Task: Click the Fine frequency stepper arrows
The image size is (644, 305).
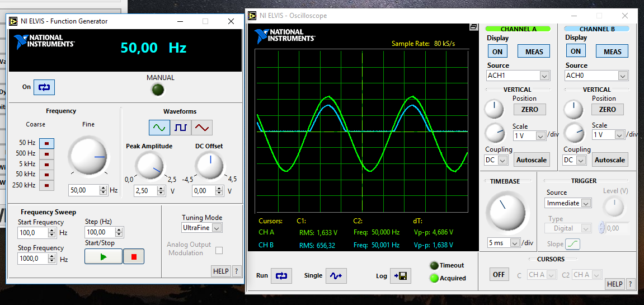Action: coord(104,190)
